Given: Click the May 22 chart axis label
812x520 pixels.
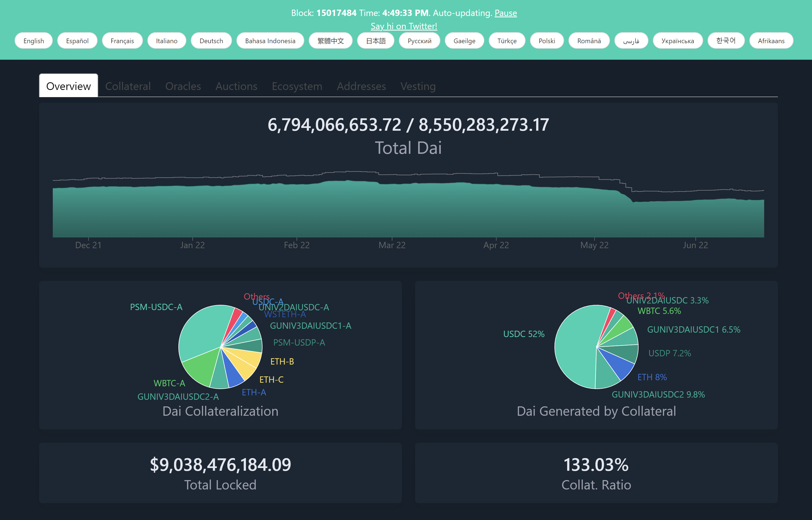Looking at the screenshot, I should click(x=594, y=245).
